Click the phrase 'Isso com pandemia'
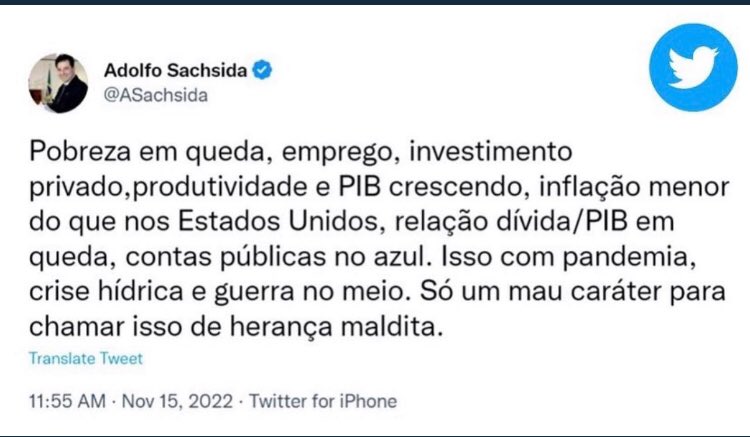This screenshot has height=437, width=750. pyautogui.click(x=567, y=257)
